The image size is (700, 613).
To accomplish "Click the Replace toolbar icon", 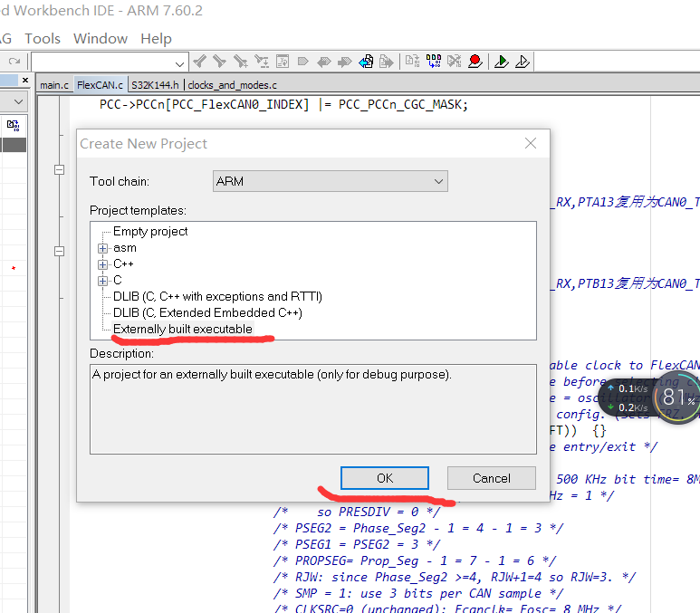I will [x=261, y=62].
